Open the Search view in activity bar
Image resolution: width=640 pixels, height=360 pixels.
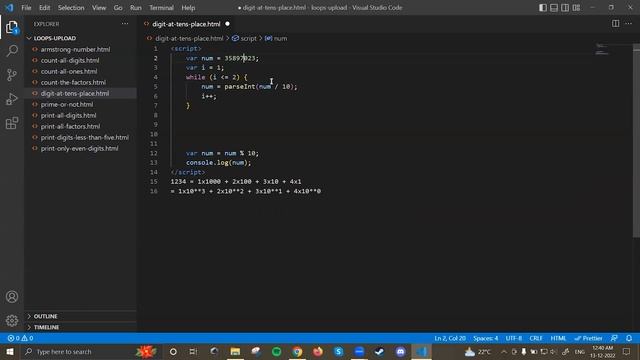(12, 51)
